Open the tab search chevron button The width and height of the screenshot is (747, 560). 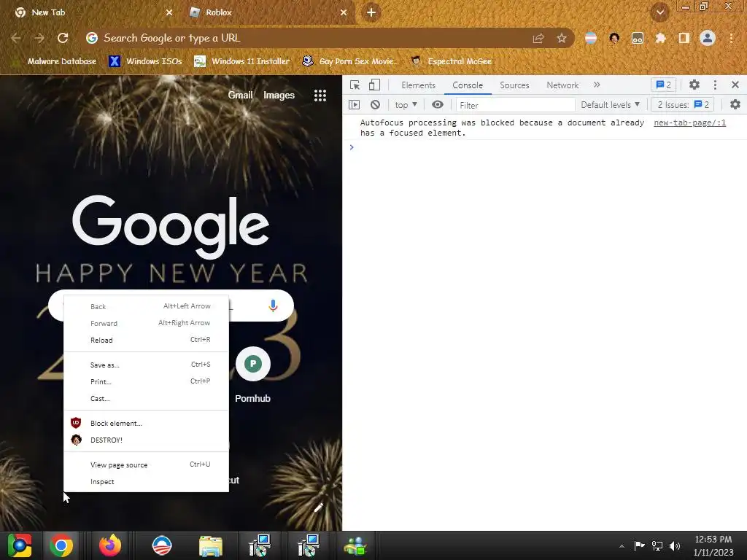[x=660, y=12]
